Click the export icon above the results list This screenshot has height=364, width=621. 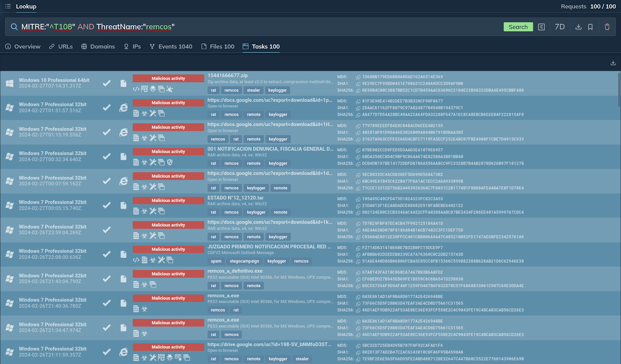tap(613, 63)
